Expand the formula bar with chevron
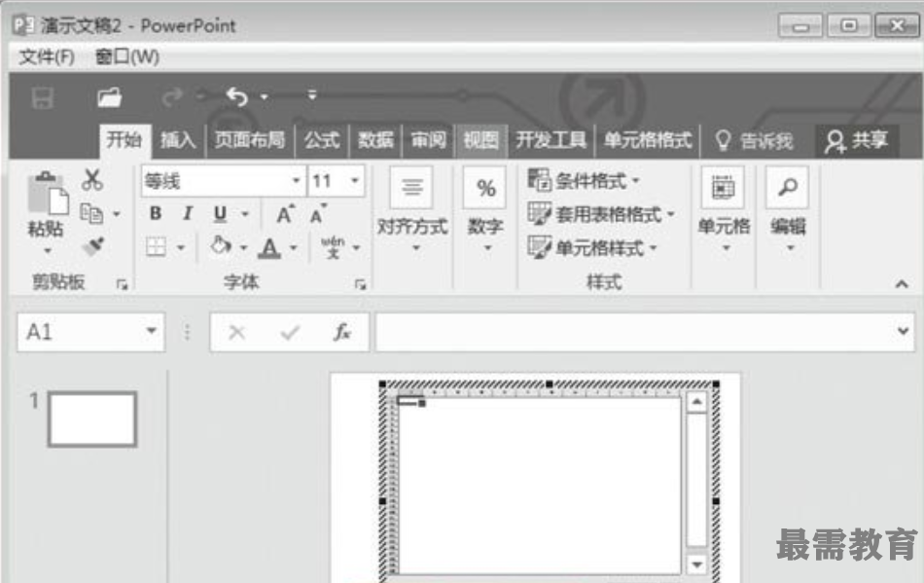Viewport: 924px width, 583px height. 903,331
